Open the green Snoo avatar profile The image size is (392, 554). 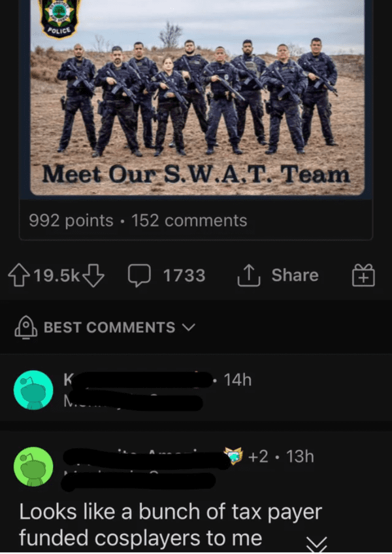(33, 467)
